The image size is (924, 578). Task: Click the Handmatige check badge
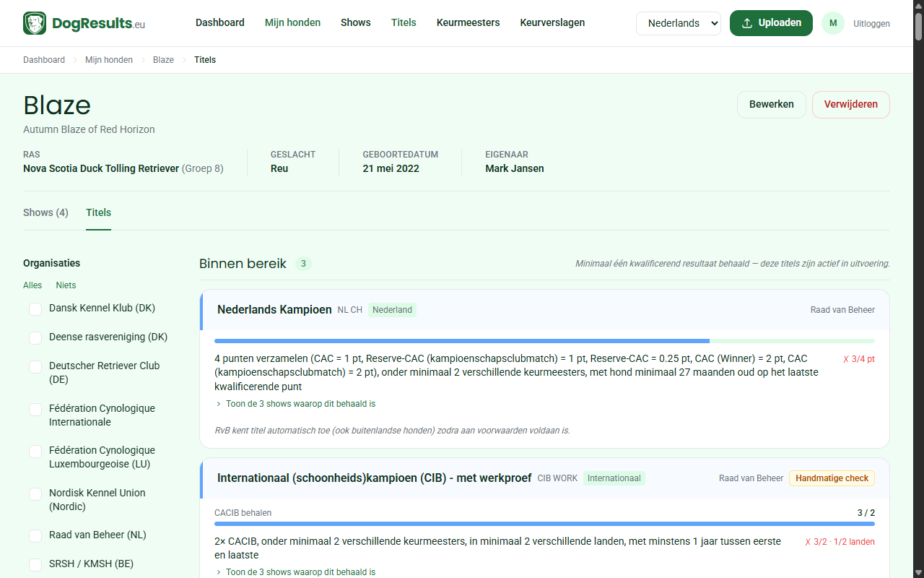tap(832, 478)
